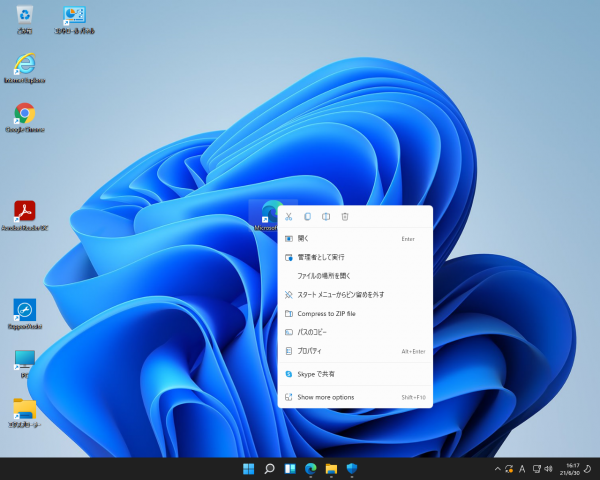Viewport: 600px width, 480px height.
Task: Open the Widgets taskbar icon
Action: coord(290,469)
